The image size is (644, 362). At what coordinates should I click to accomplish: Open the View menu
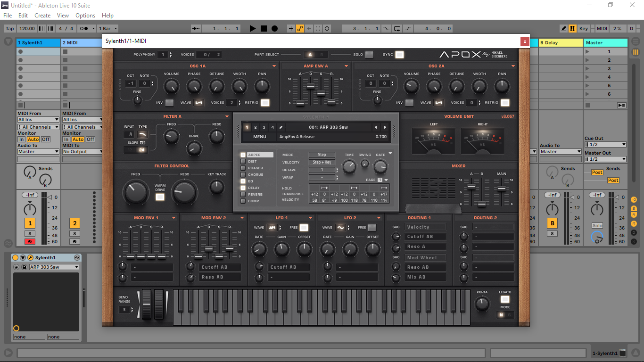point(63,16)
